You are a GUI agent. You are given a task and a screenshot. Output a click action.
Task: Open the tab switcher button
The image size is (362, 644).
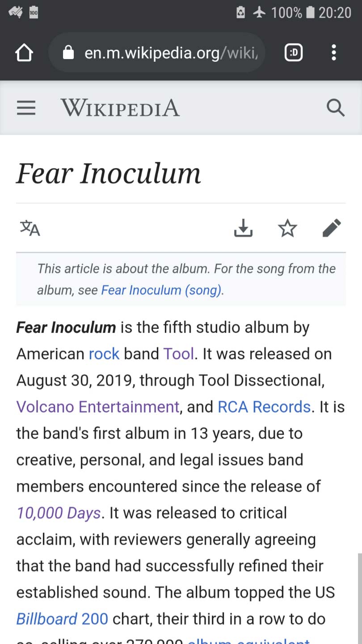tap(293, 53)
